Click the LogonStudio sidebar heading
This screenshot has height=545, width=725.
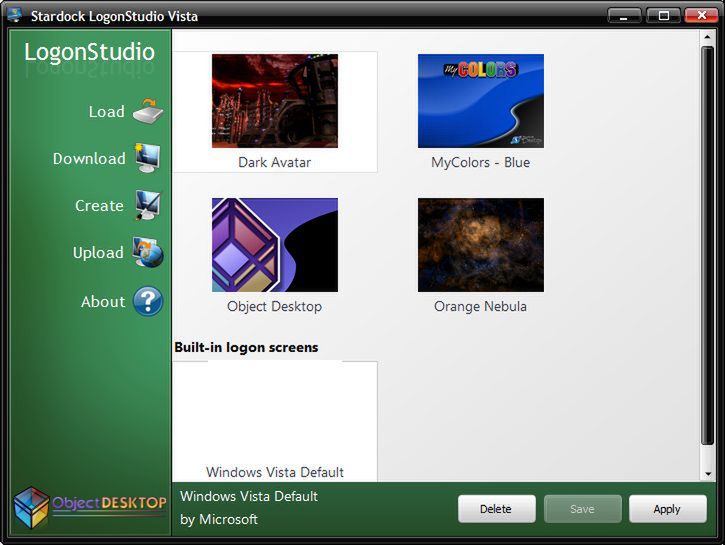coord(89,52)
